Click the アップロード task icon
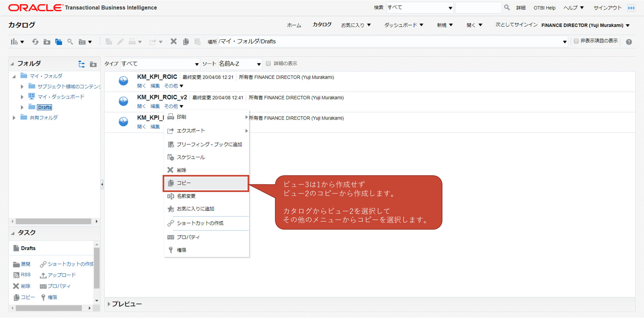 tap(43, 275)
